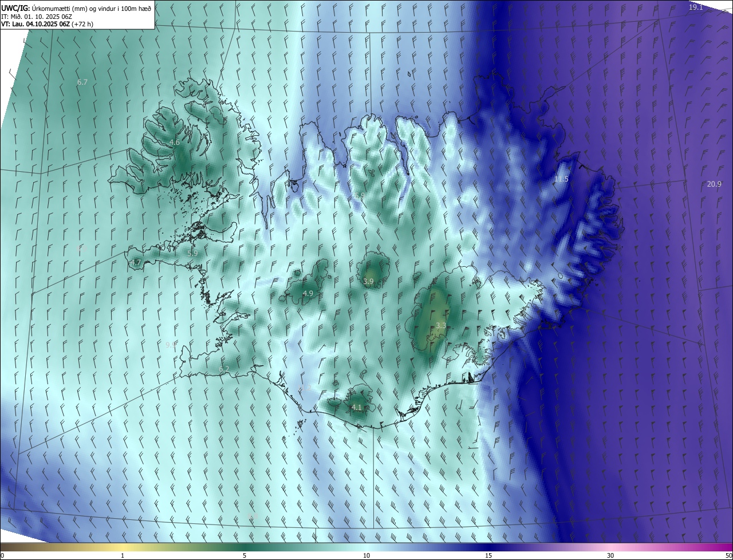733x560 pixels.
Task: Click the '5' tick on the colour scale
Action: 245,555
